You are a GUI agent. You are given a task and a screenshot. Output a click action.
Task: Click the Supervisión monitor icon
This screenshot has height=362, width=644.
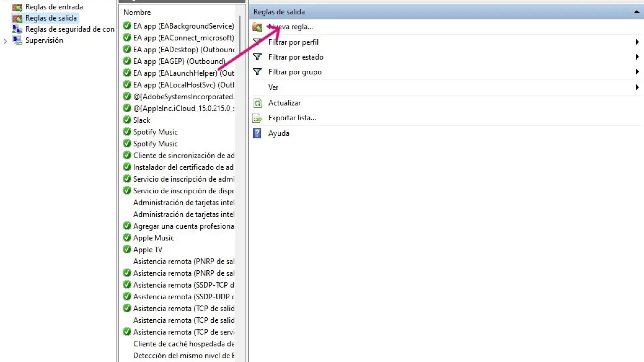pyautogui.click(x=17, y=40)
